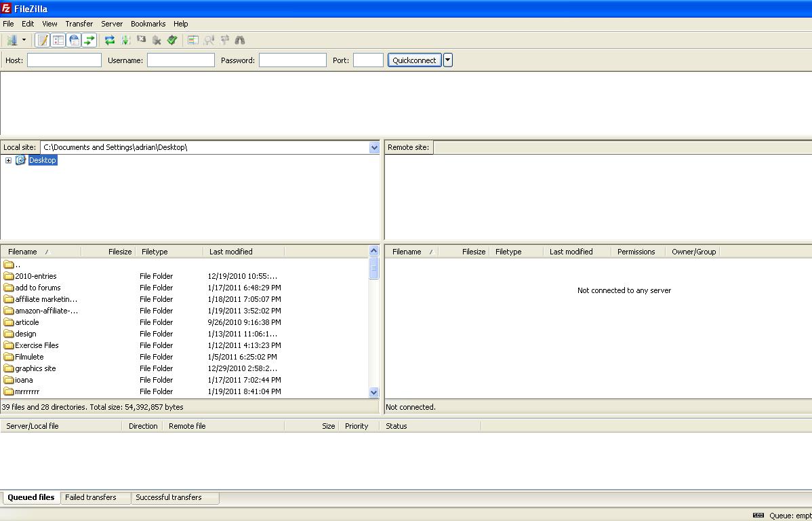Open the Site Manager icon
Image resolution: width=812 pixels, height=521 pixels.
[x=12, y=40]
